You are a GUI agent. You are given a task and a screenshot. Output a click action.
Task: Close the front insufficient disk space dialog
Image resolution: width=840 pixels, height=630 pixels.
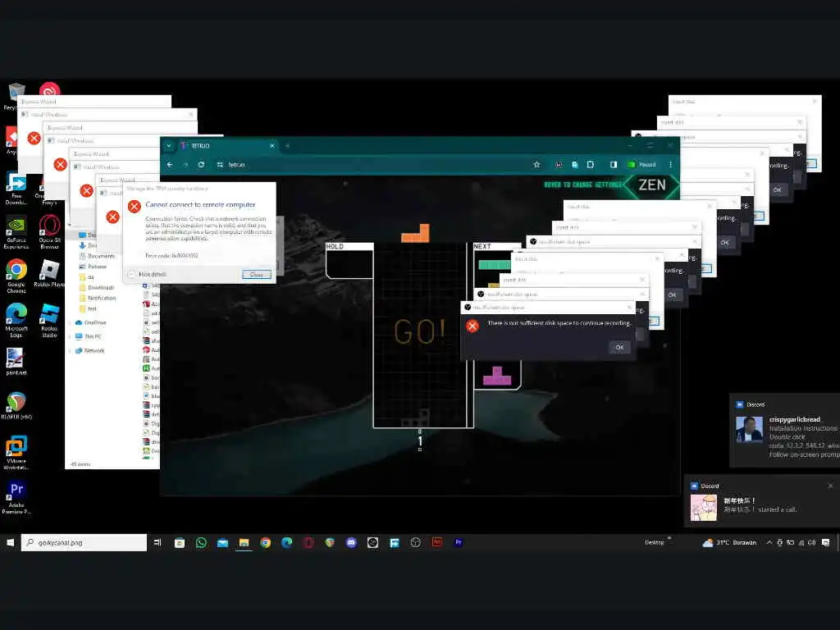point(629,307)
